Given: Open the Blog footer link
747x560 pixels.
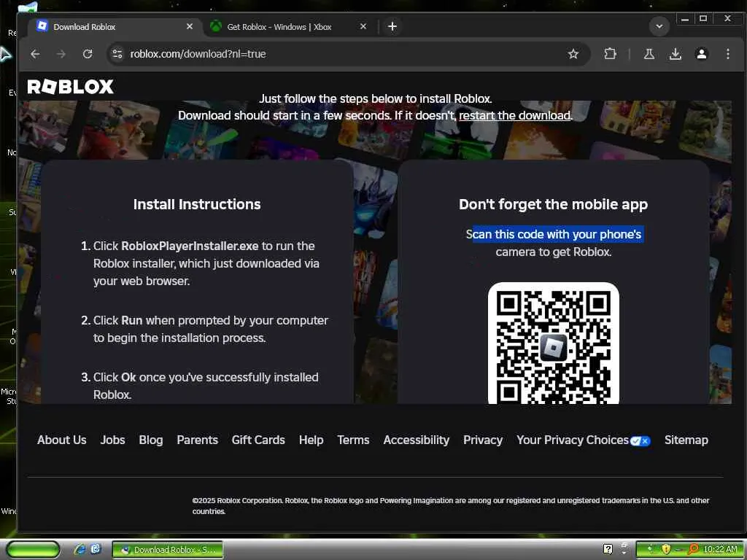Looking at the screenshot, I should tap(150, 440).
